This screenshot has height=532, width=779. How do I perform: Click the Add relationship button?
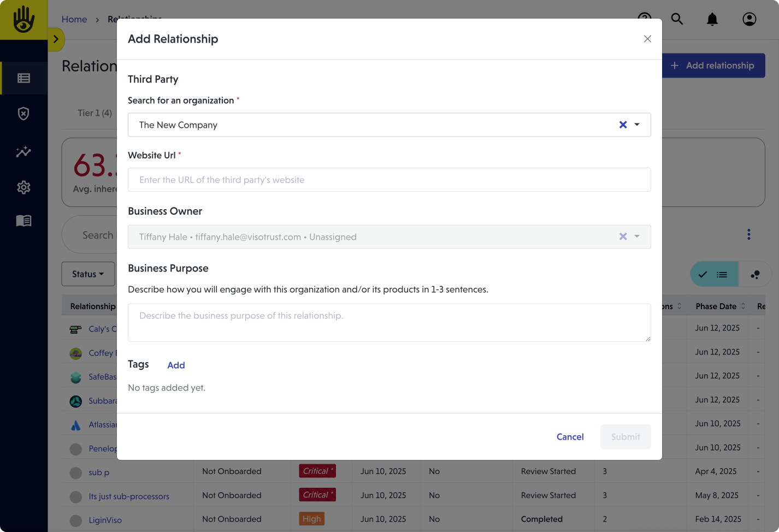pyautogui.click(x=713, y=66)
